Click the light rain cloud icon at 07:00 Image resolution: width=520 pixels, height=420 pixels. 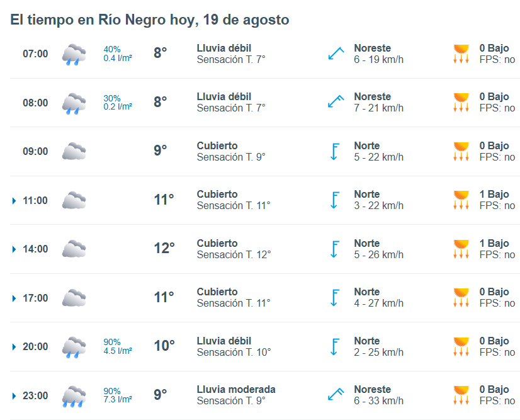click(x=74, y=54)
